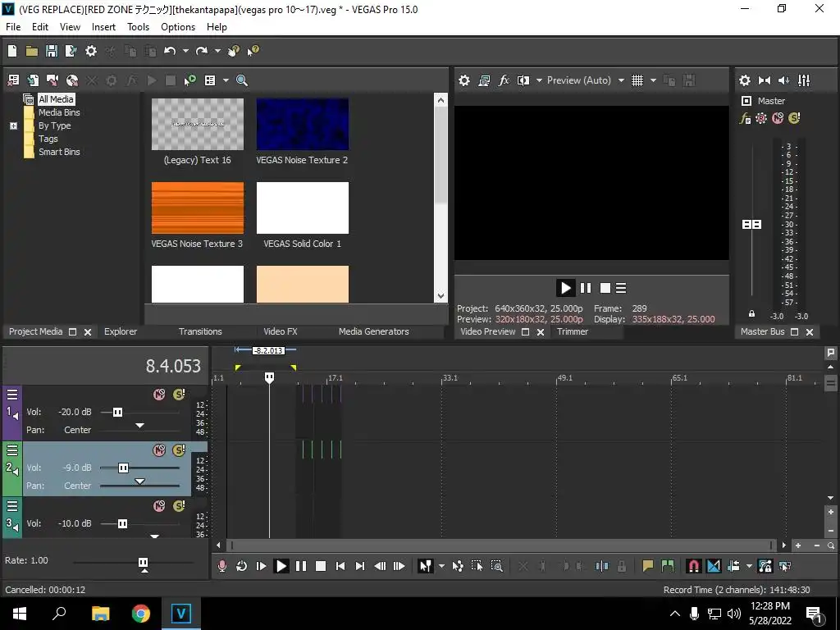Viewport: 840px width, 630px height.
Task: Open the undo history dropdown arrow
Action: tap(185, 51)
